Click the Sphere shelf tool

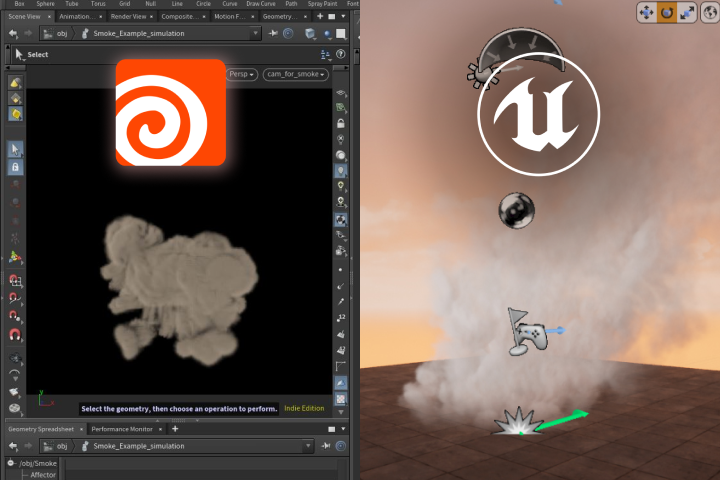45,4
